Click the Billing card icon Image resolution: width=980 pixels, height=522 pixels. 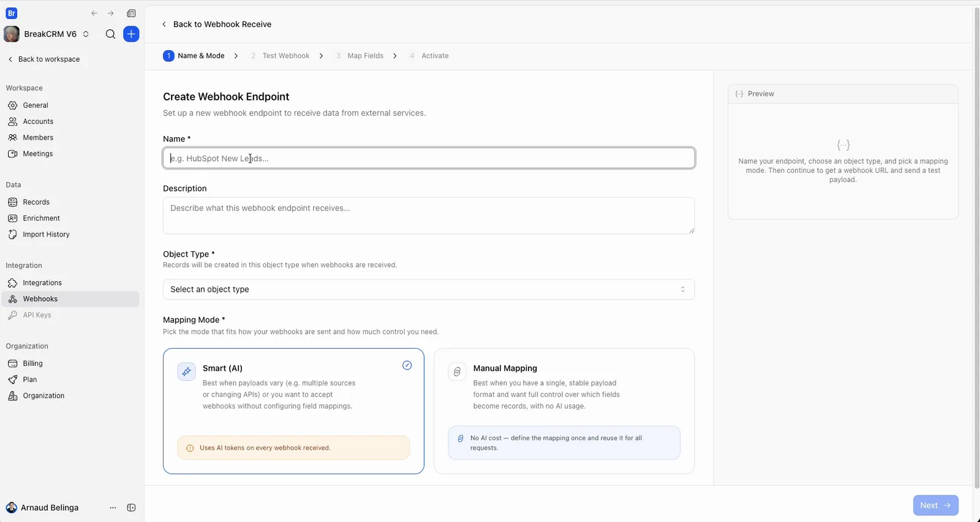(12, 363)
